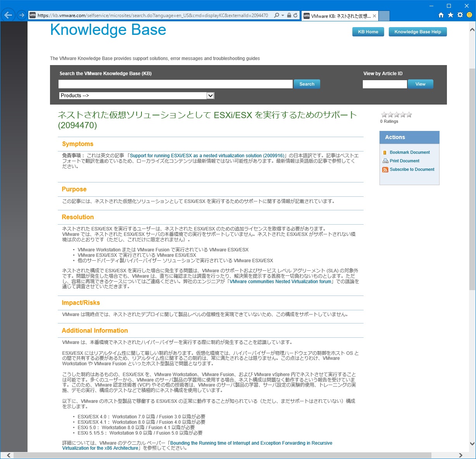Click the Knowledge Base heading
Viewport: 476px width, 459px height.
pos(108,30)
